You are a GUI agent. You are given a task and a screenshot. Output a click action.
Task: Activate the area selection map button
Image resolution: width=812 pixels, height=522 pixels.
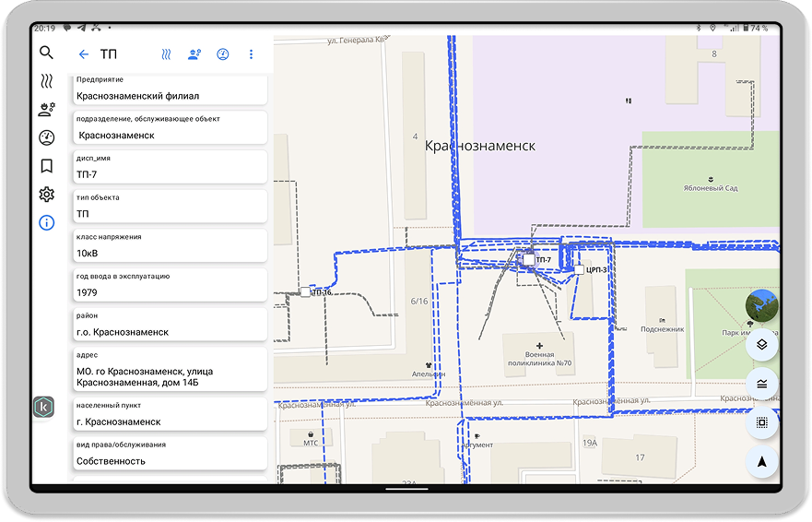[761, 422]
